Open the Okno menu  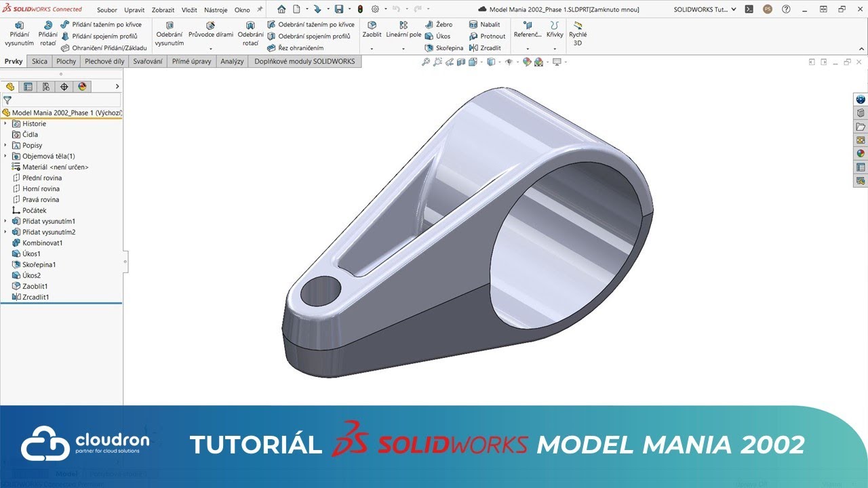coord(242,10)
